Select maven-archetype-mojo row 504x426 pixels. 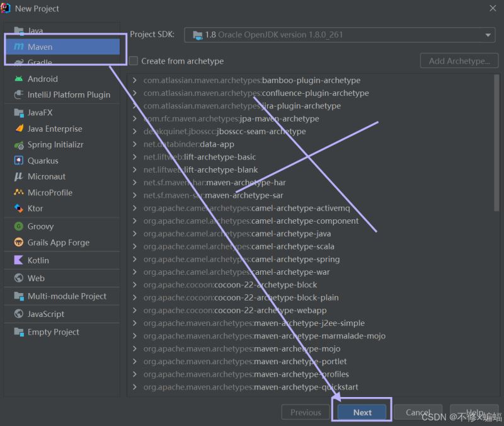point(311,348)
